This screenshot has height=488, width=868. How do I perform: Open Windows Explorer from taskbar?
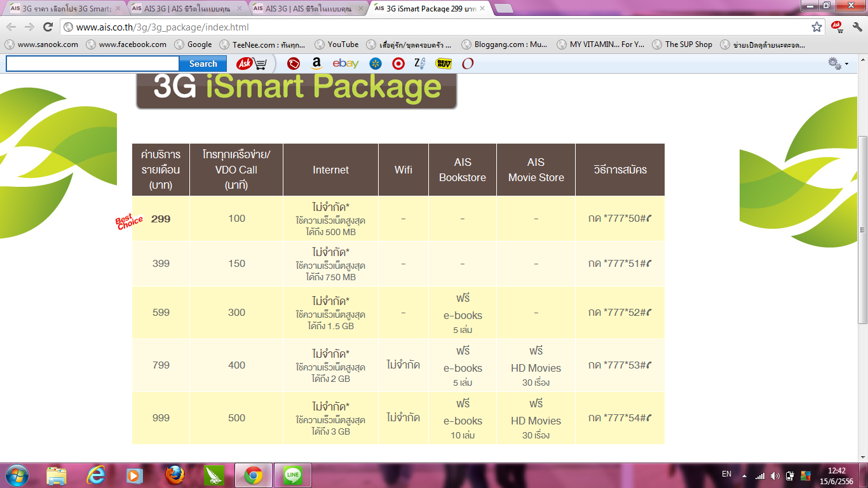point(57,475)
